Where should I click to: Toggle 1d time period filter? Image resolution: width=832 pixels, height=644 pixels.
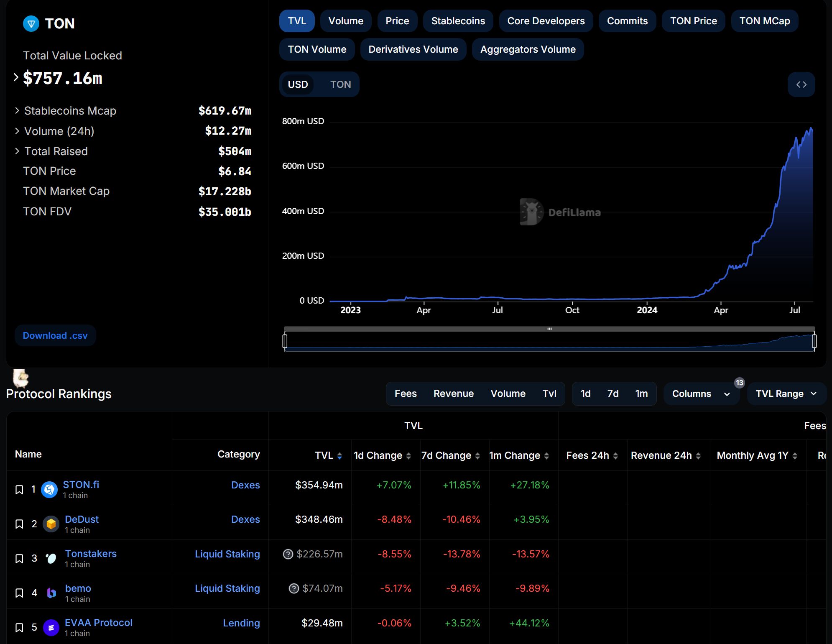(x=585, y=393)
